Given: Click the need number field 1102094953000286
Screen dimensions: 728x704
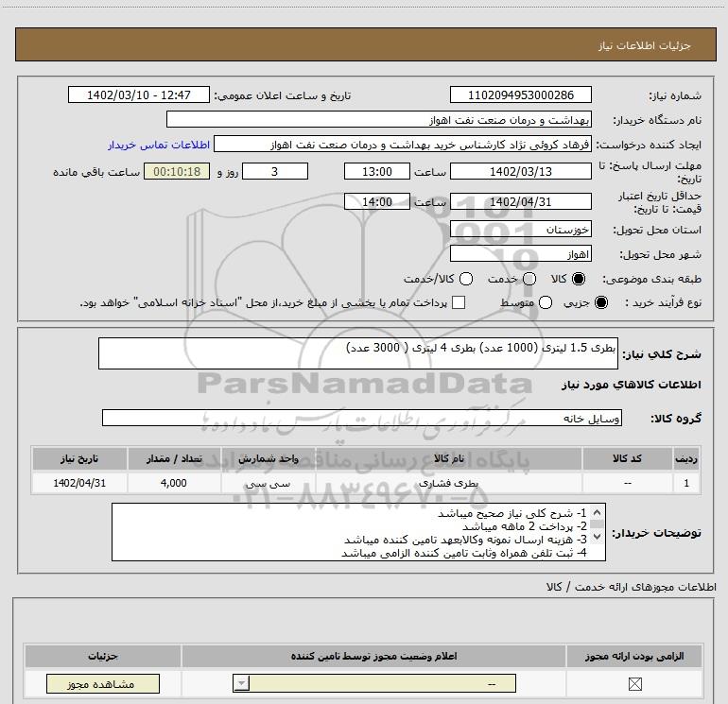Looking at the screenshot, I should tap(520, 95).
